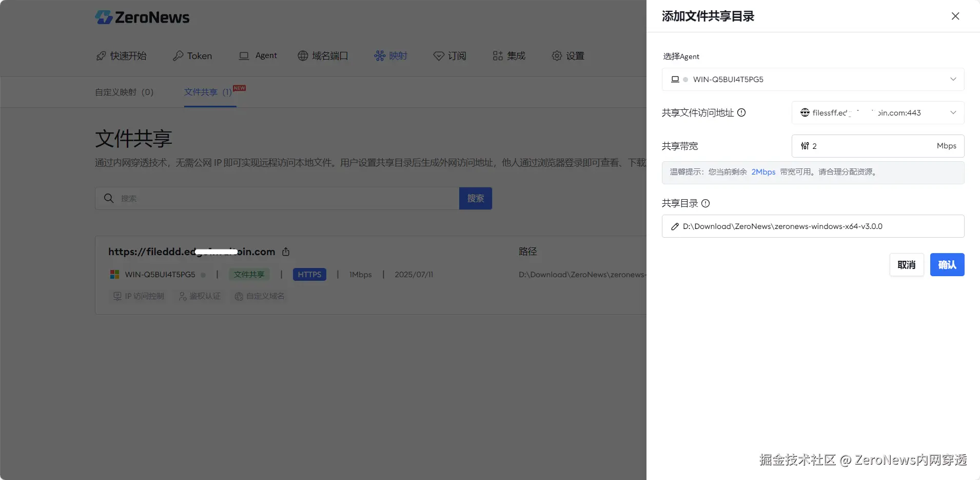Screen dimensions: 980x480
Task: Open 自定义域名 settings
Action: point(260,296)
